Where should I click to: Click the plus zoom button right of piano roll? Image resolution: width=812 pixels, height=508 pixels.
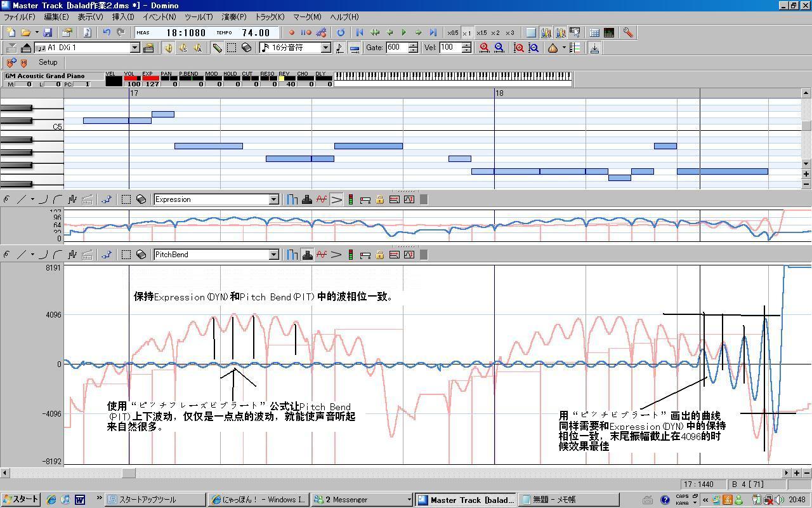(806, 174)
